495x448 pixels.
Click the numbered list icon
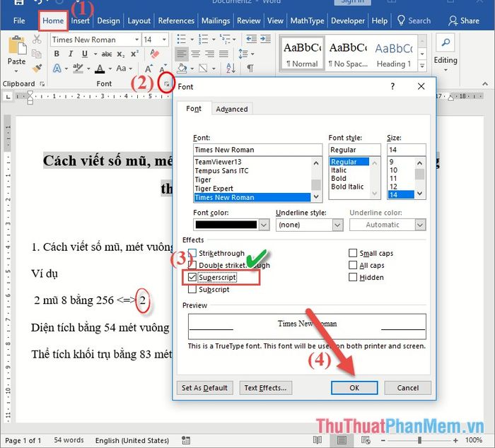click(203, 40)
